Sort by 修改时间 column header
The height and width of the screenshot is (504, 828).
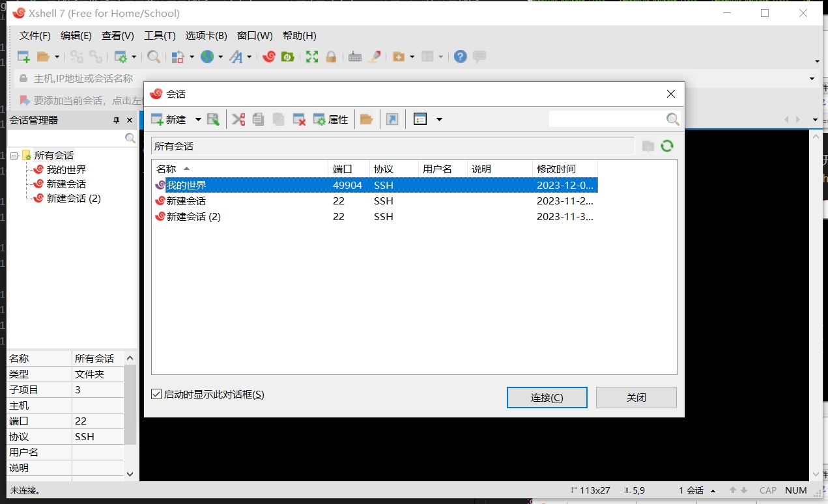565,169
